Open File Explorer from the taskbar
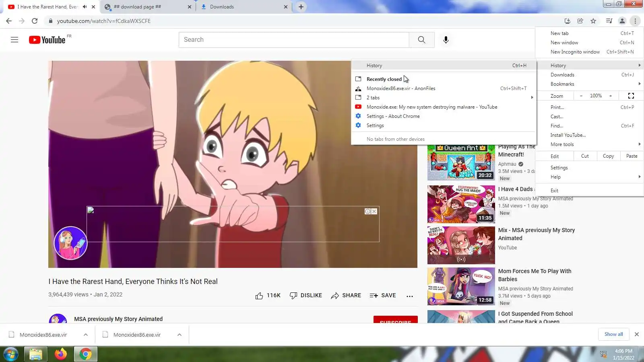 [x=36, y=354]
